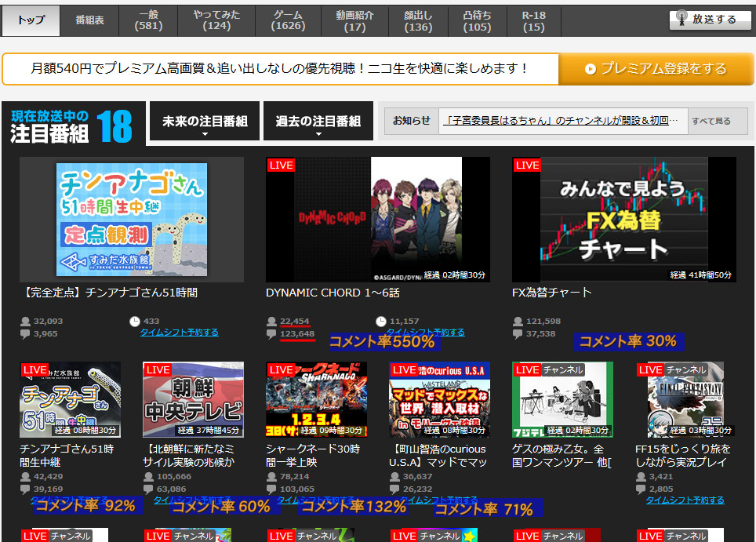The image size is (756, 542).
Task: Click the すべて見る button next to お知らせ
Action: (x=716, y=120)
